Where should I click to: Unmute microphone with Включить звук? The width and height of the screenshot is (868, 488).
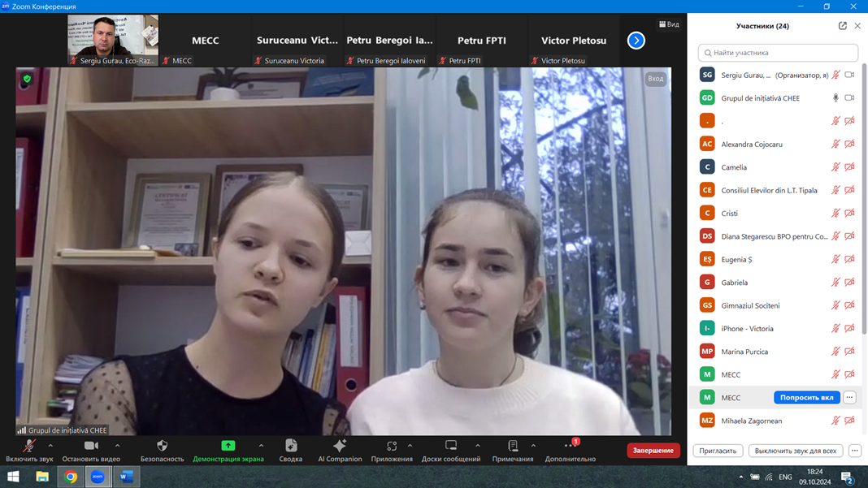pyautogui.click(x=29, y=446)
